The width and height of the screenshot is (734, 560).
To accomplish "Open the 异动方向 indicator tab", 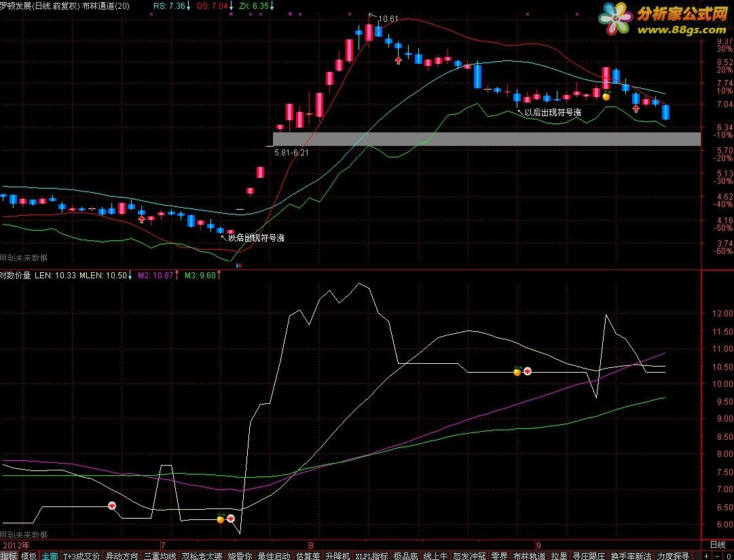I will click(122, 556).
